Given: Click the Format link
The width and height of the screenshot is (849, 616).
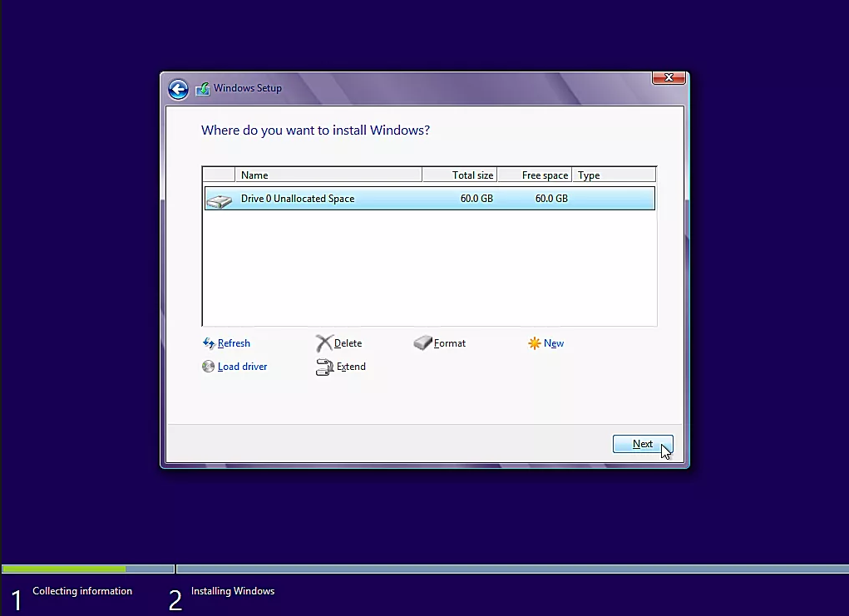Looking at the screenshot, I should (x=449, y=343).
